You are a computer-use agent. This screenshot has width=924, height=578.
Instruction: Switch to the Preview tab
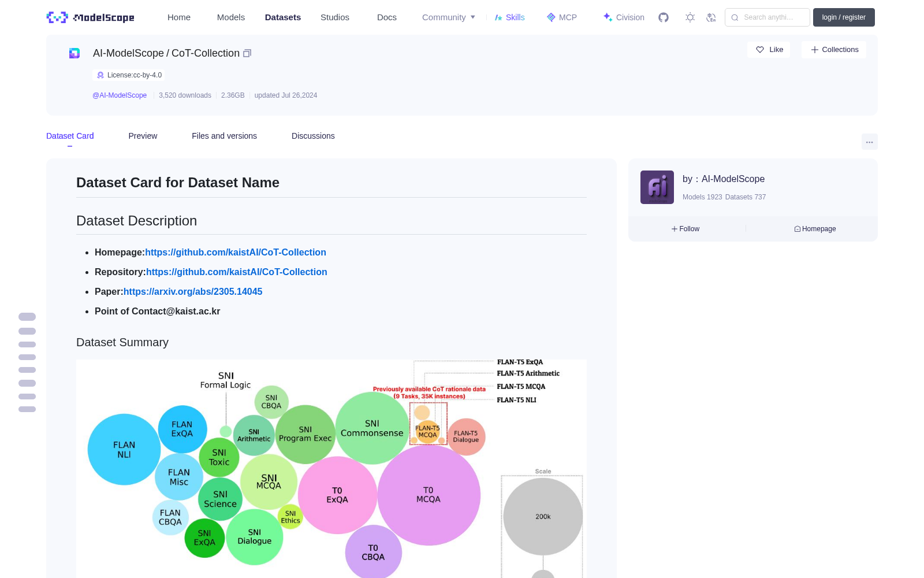coord(143,136)
